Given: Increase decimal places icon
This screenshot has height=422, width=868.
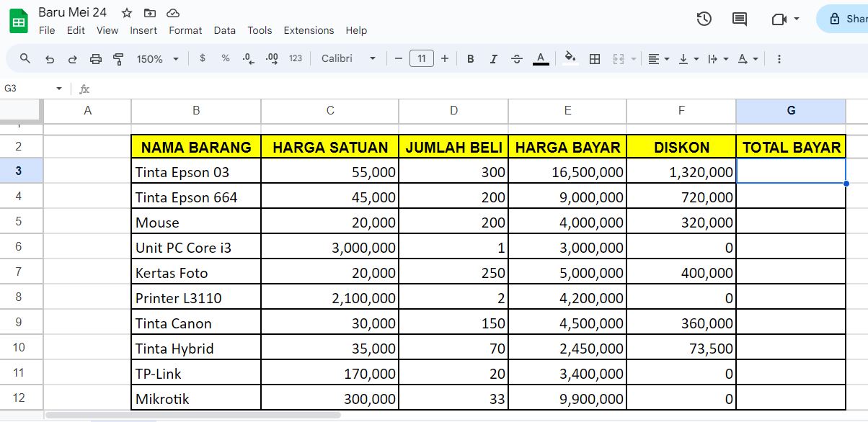Looking at the screenshot, I should pos(272,58).
